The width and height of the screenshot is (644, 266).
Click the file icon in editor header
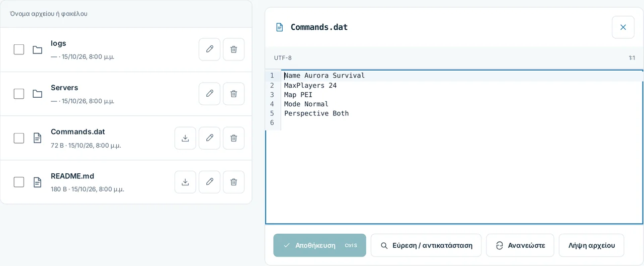tap(279, 27)
